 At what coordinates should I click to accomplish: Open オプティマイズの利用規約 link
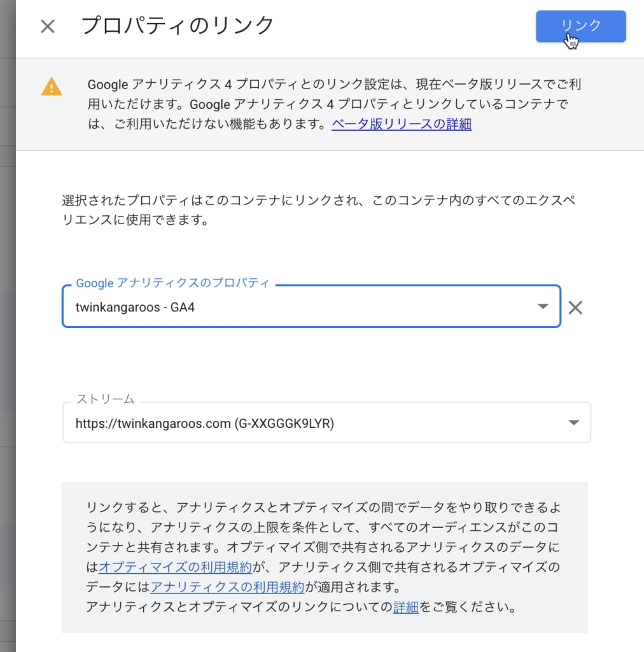[x=176, y=567]
